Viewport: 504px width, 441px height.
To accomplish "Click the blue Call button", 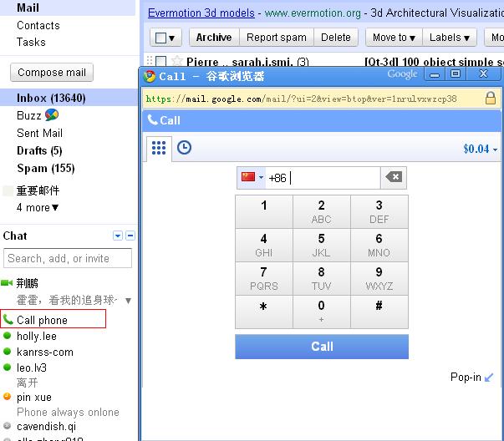I will click(x=322, y=347).
